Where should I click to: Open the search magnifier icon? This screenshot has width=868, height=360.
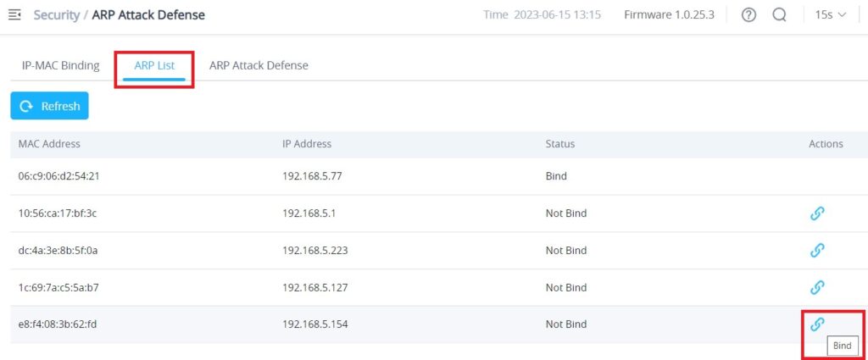[x=780, y=15]
